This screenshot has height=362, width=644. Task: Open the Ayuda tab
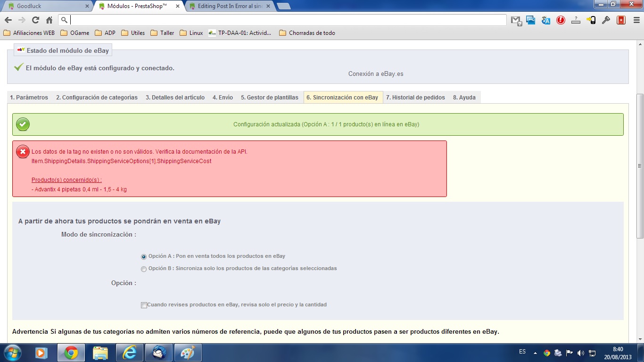click(464, 98)
